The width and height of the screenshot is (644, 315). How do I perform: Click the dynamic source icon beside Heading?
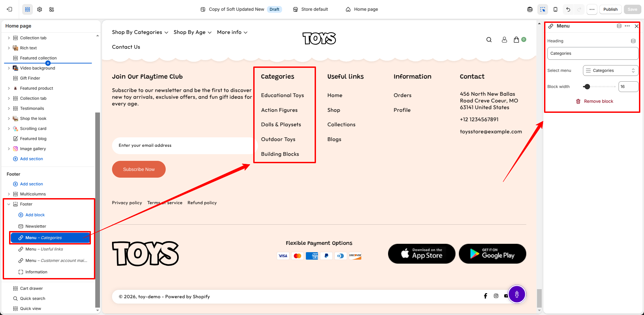(633, 41)
